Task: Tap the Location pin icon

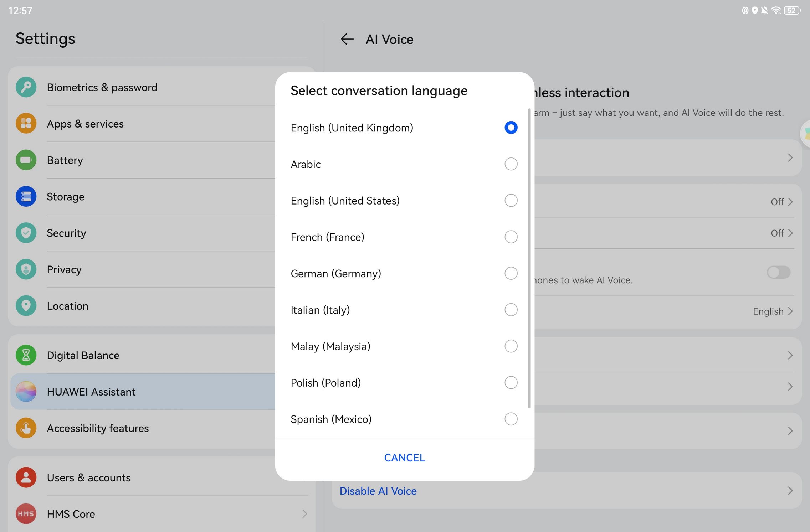Action: (26, 306)
